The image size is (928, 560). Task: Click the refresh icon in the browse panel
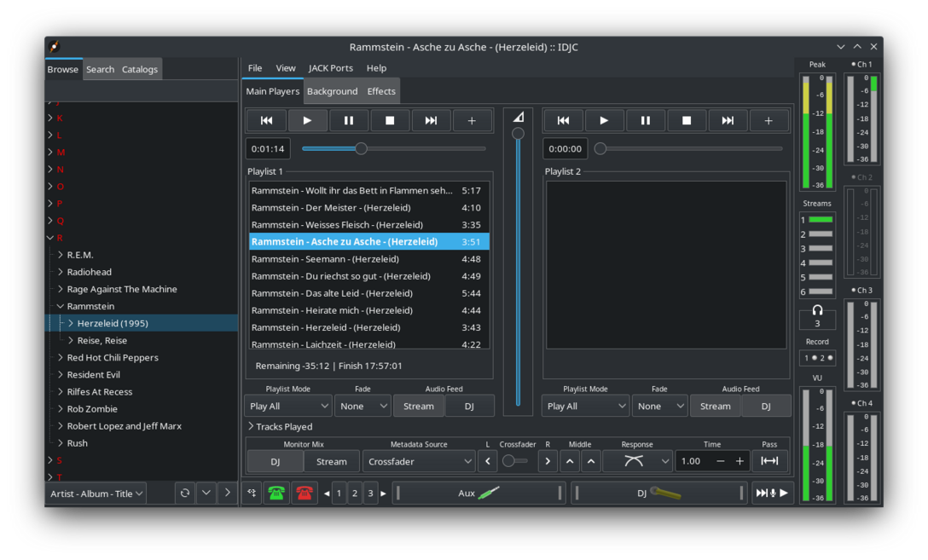point(184,493)
